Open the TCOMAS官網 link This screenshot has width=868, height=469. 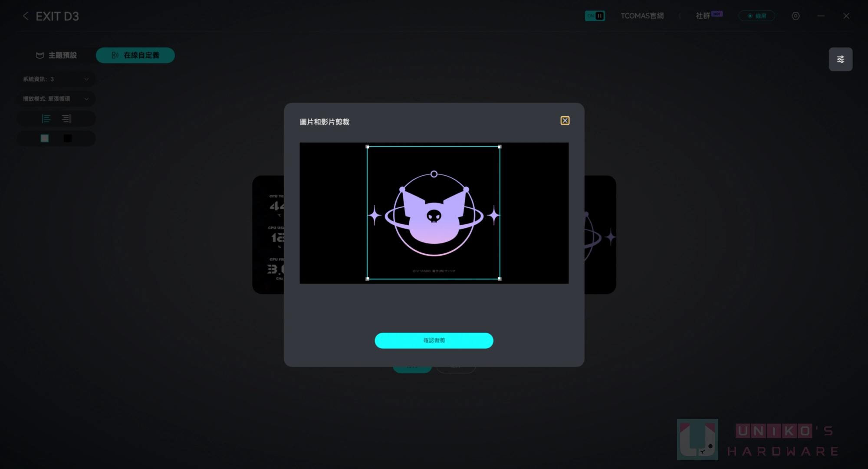(642, 16)
